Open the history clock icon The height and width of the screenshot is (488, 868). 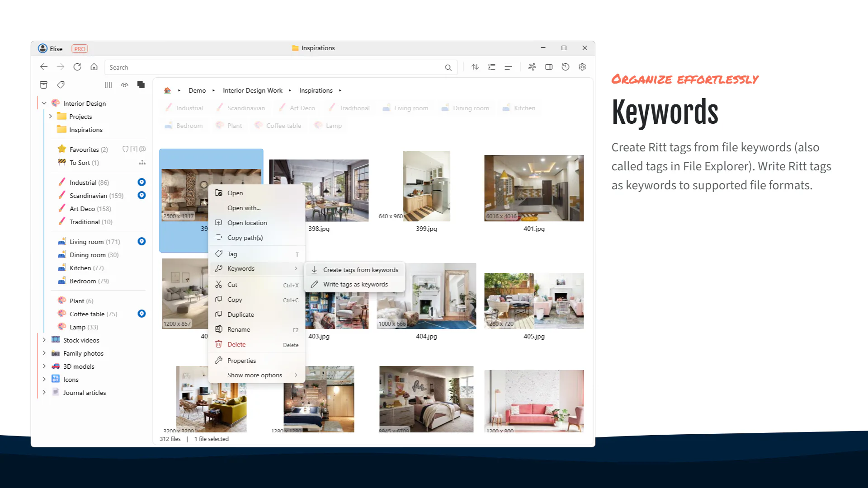[x=566, y=67]
